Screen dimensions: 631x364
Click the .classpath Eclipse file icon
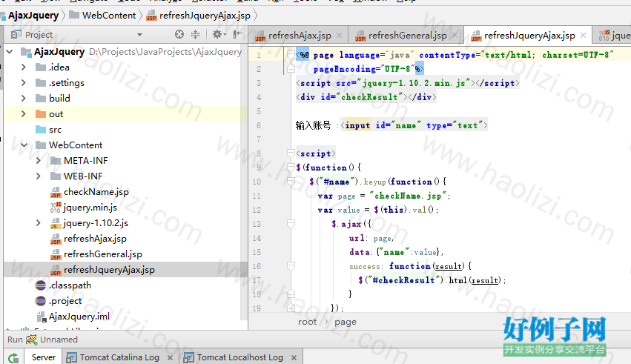(41, 285)
